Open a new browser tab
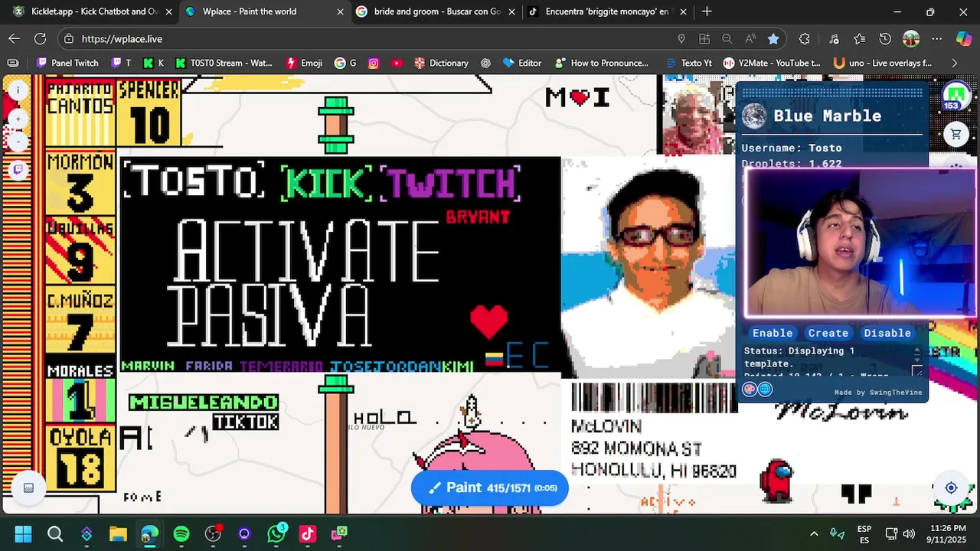 [x=707, y=11]
